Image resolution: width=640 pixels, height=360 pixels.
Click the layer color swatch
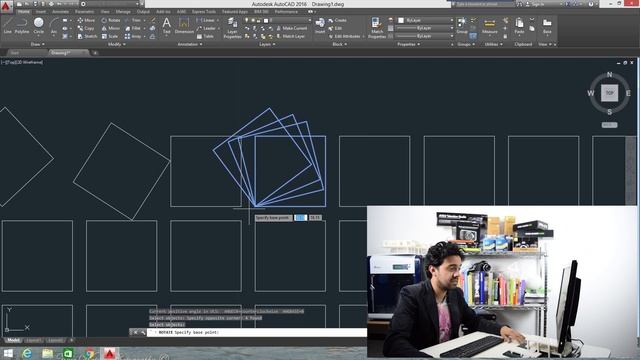[265, 20]
